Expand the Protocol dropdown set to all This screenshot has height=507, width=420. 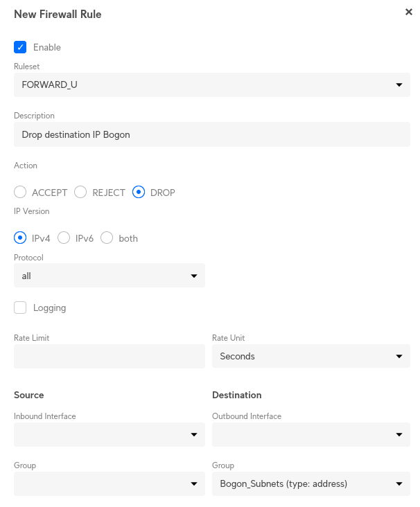(109, 276)
